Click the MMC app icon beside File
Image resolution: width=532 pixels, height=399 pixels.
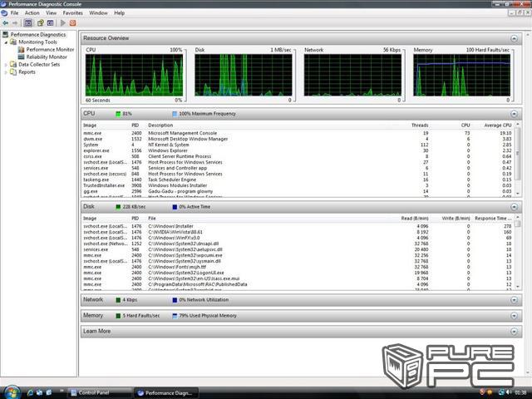[x=4, y=13]
